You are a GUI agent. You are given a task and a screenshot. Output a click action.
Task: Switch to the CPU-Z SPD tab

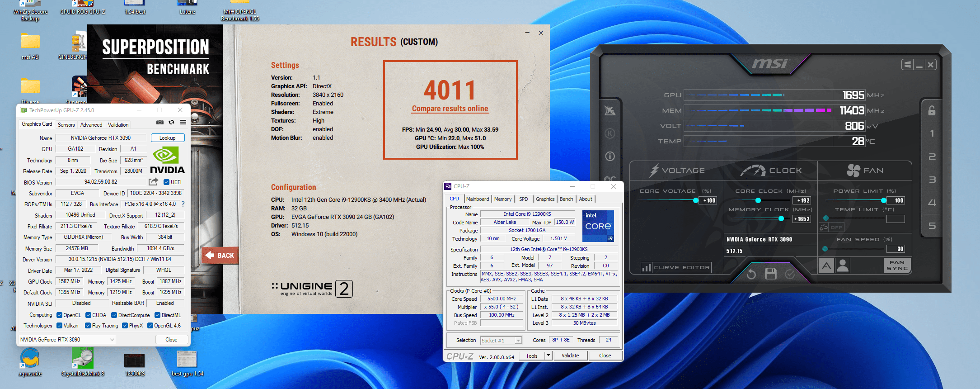click(523, 199)
